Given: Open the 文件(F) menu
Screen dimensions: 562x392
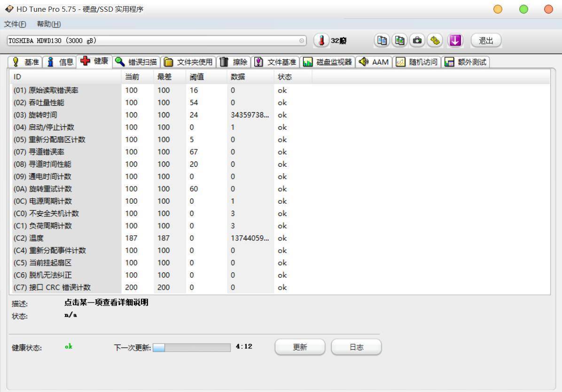Looking at the screenshot, I should [15, 24].
